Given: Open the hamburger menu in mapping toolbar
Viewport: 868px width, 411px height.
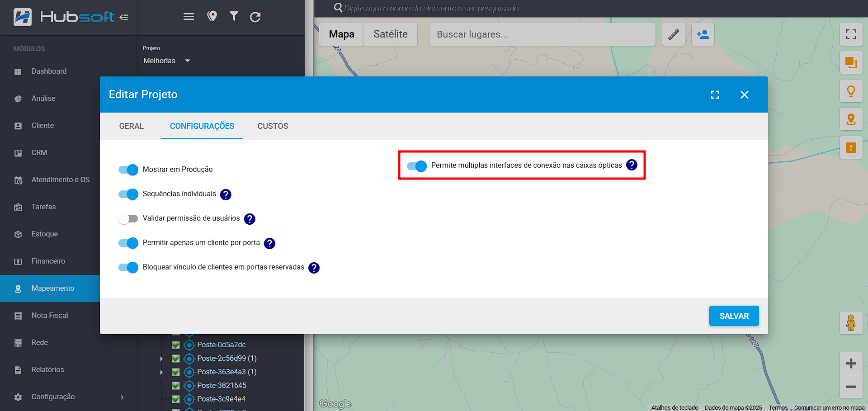Looking at the screenshot, I should coord(189,17).
